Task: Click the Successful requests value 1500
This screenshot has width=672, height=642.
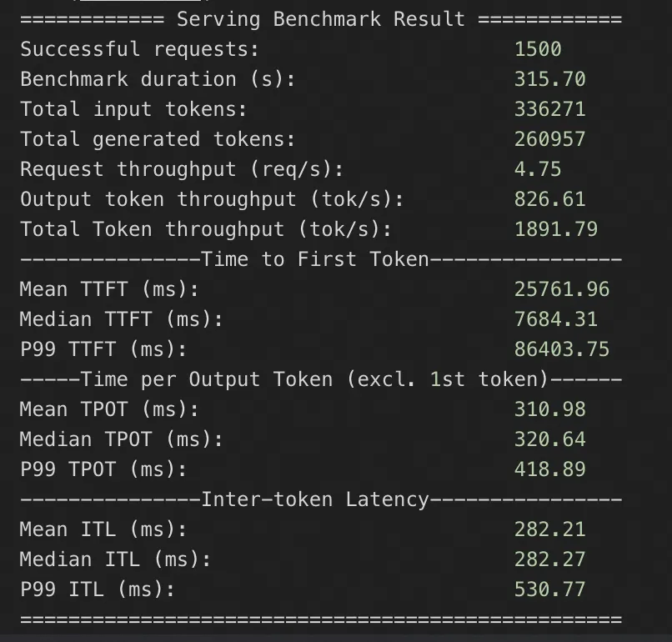Action: click(x=538, y=49)
